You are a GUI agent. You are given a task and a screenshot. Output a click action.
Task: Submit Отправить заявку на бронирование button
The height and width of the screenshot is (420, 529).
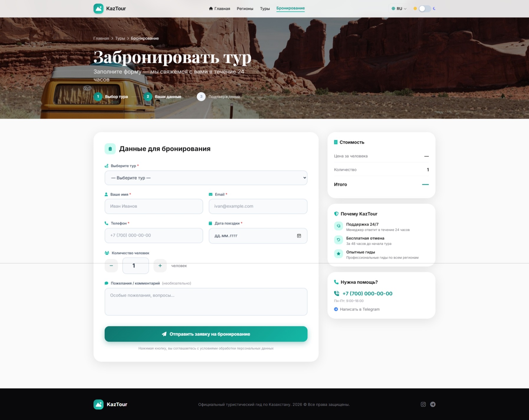point(206,334)
